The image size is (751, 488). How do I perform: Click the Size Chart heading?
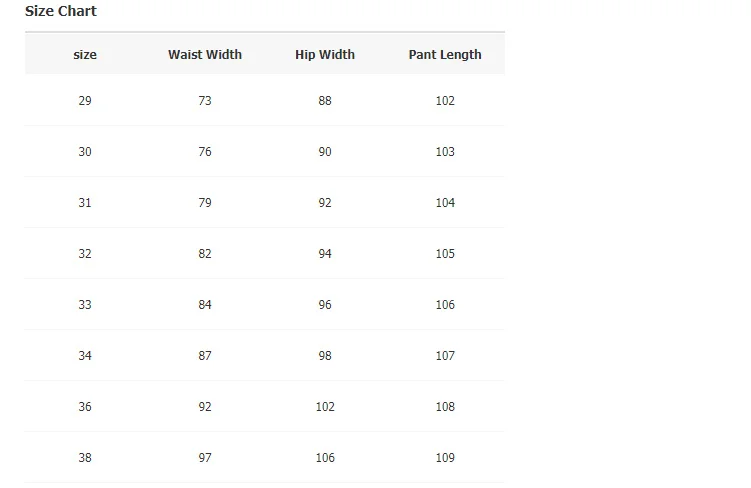click(x=61, y=11)
